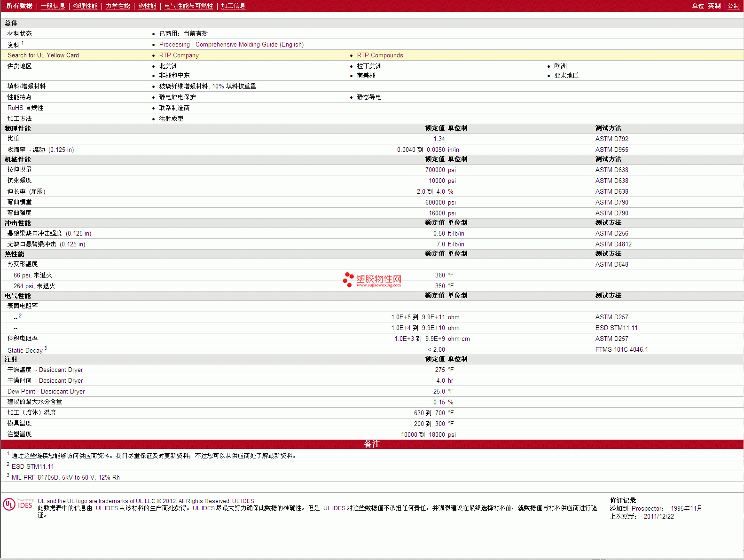
Task: Click the red 备注 section header
Action: (x=372, y=444)
